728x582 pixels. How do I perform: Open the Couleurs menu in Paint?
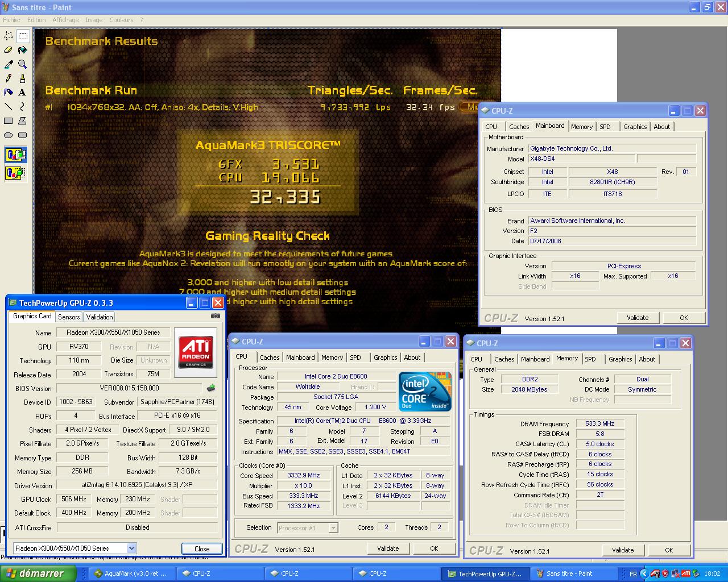pos(121,20)
